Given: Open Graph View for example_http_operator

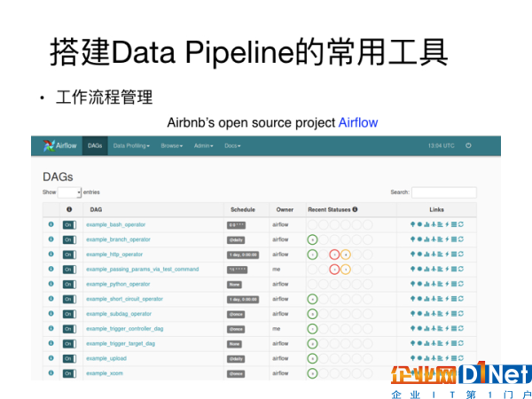Looking at the screenshot, I should click(x=419, y=254).
